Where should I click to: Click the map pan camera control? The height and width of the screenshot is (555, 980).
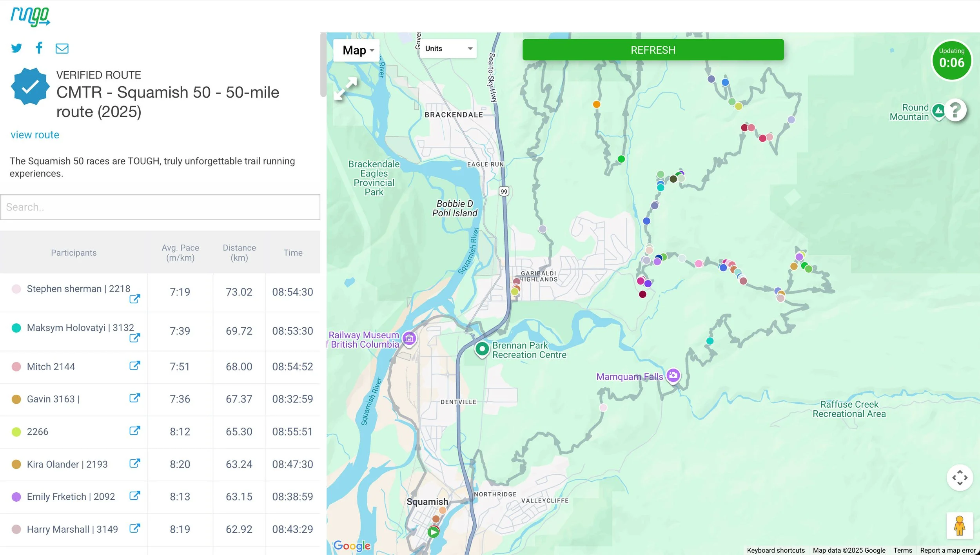tap(959, 478)
